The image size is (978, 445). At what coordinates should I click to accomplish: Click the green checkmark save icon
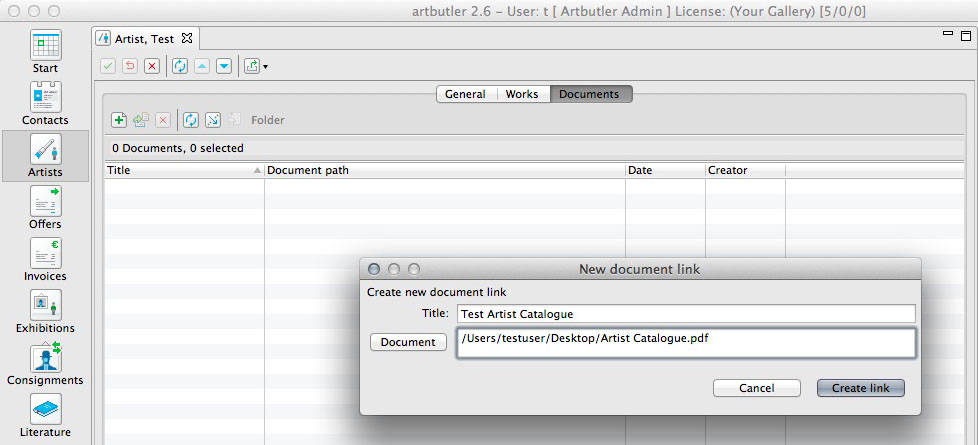point(108,66)
